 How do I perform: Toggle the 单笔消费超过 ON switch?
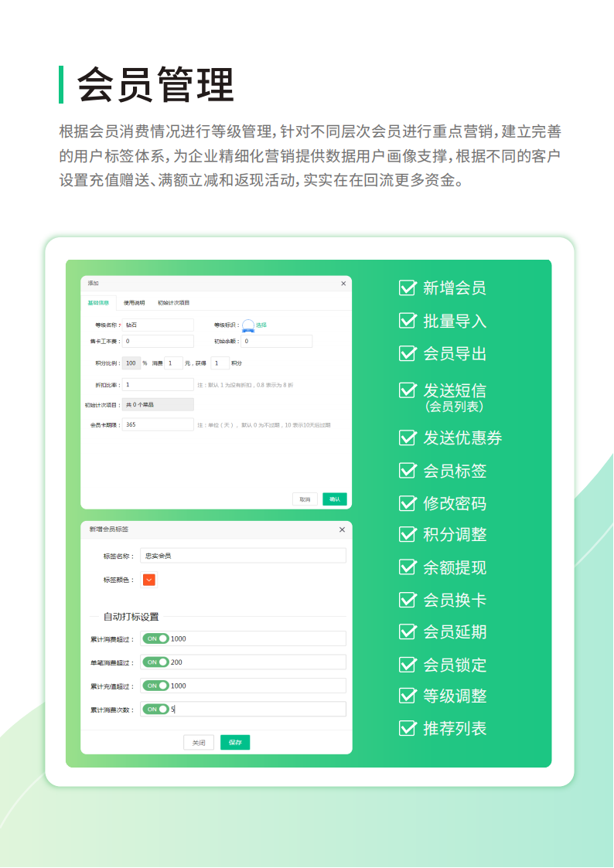pyautogui.click(x=155, y=662)
